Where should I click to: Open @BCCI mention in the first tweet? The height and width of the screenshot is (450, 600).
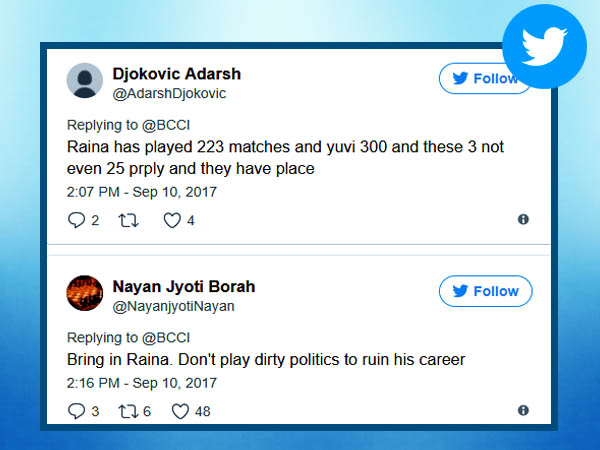[166, 126]
